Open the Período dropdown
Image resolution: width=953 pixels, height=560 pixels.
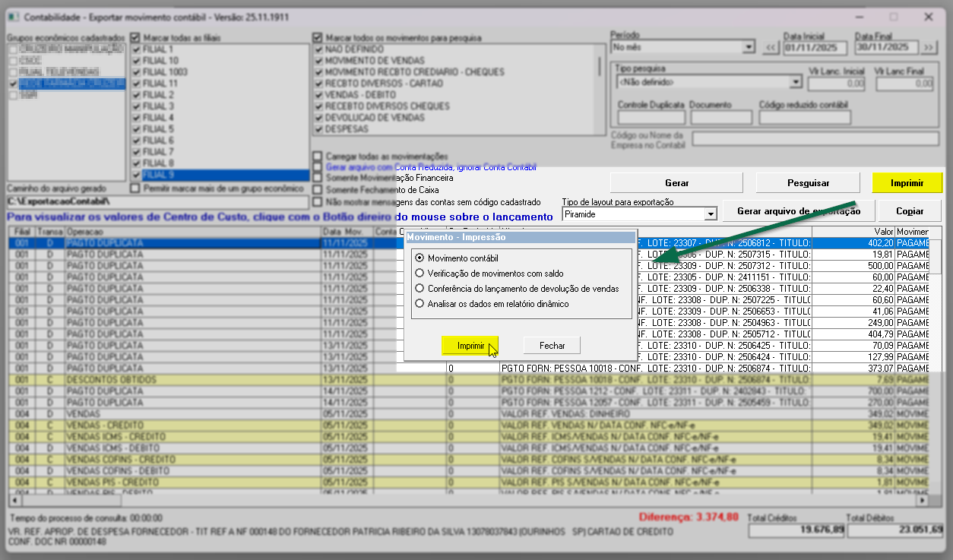tap(749, 47)
